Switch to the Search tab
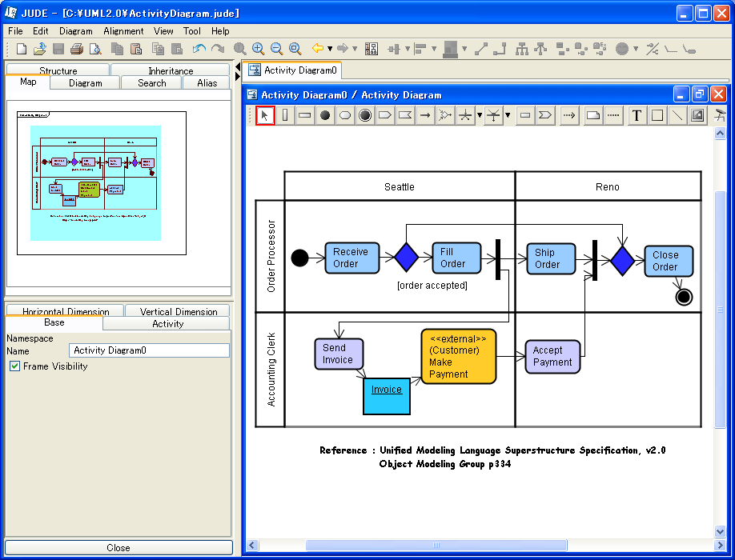 tap(152, 83)
